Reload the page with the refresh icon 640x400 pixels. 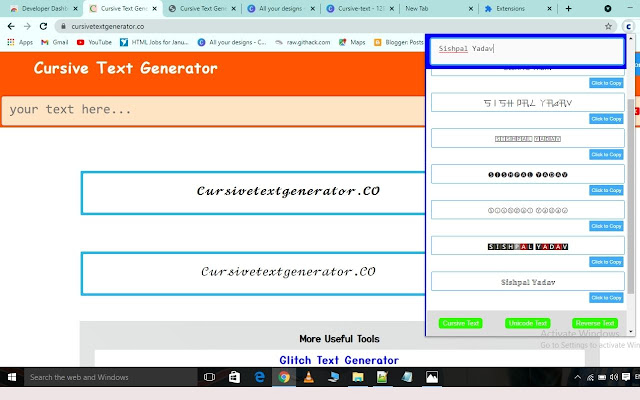tap(43, 26)
